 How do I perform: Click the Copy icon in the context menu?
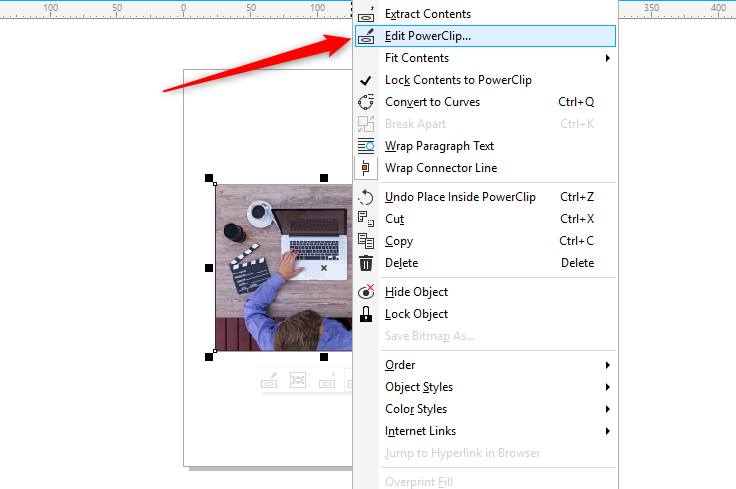[x=366, y=241]
